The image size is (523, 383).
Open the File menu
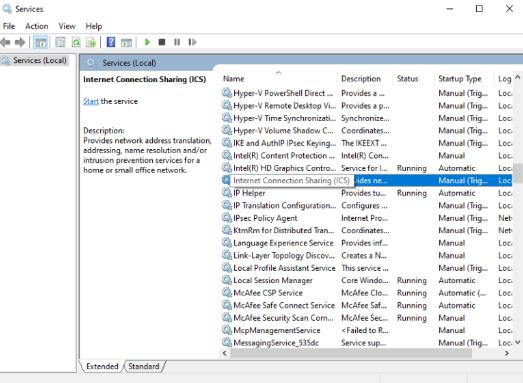pos(9,26)
